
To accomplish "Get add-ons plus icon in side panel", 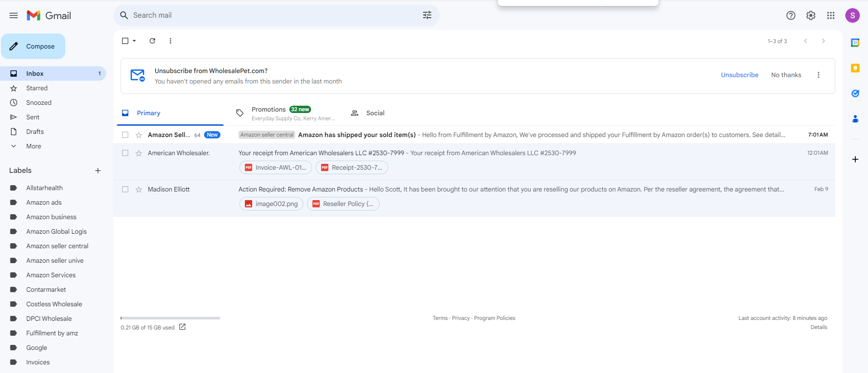I will tap(855, 159).
